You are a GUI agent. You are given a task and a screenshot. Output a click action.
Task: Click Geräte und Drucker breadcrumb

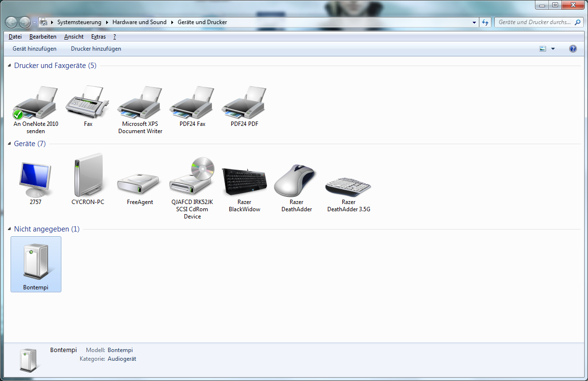point(202,22)
